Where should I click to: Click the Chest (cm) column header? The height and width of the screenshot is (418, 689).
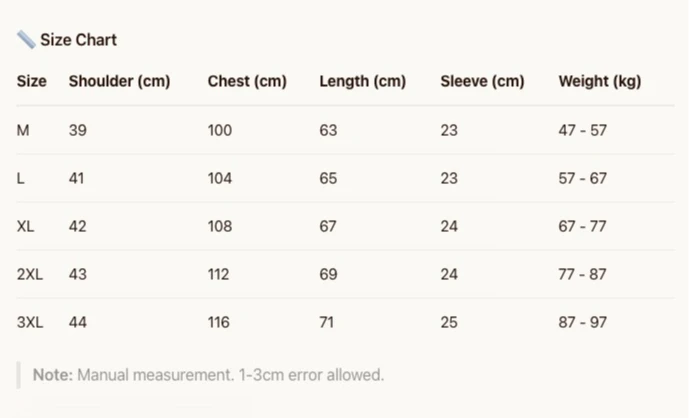[247, 81]
